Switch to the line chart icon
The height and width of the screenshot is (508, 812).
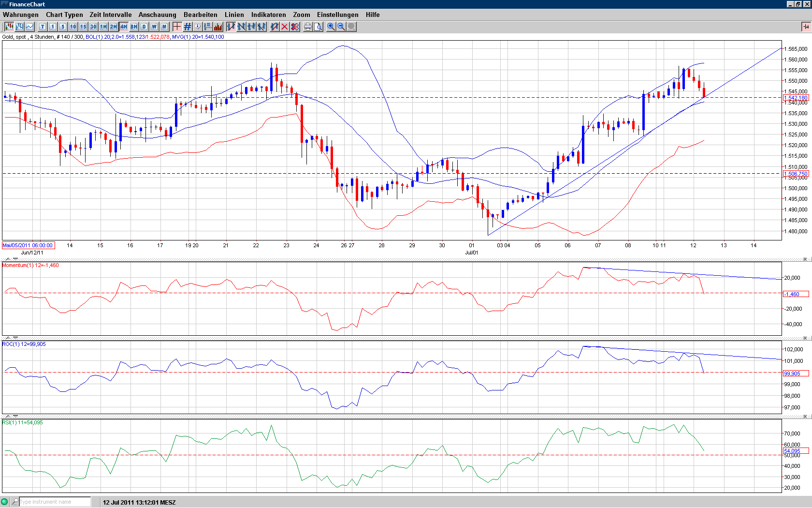(30, 27)
